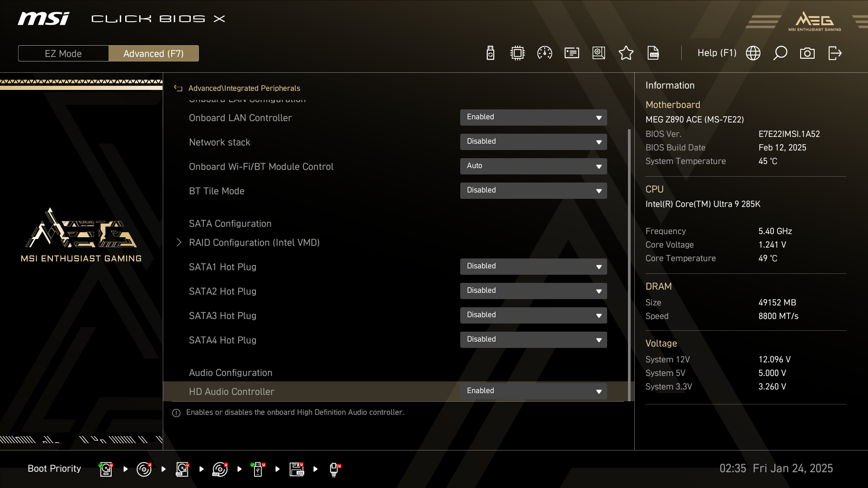Select the USB hard disk boot device
868x488 pixels.
(182, 469)
